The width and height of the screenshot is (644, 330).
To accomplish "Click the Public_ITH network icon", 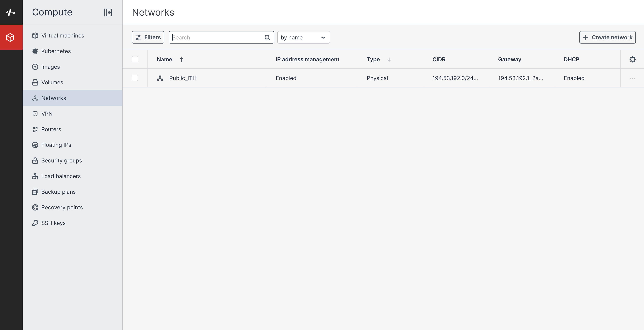I will [160, 78].
